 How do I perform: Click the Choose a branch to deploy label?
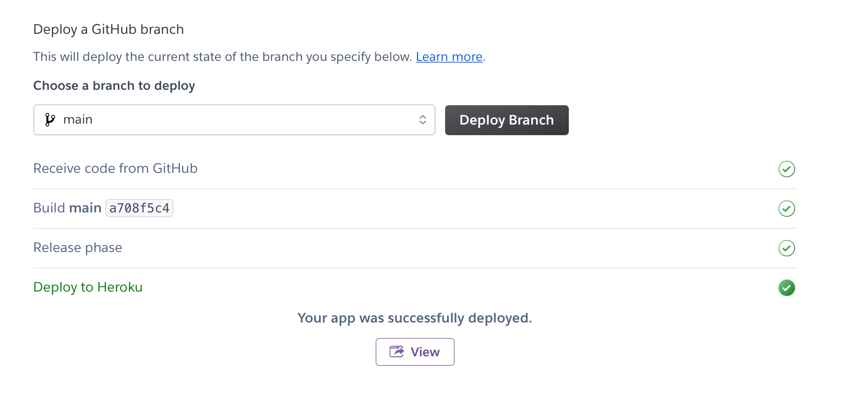[114, 86]
